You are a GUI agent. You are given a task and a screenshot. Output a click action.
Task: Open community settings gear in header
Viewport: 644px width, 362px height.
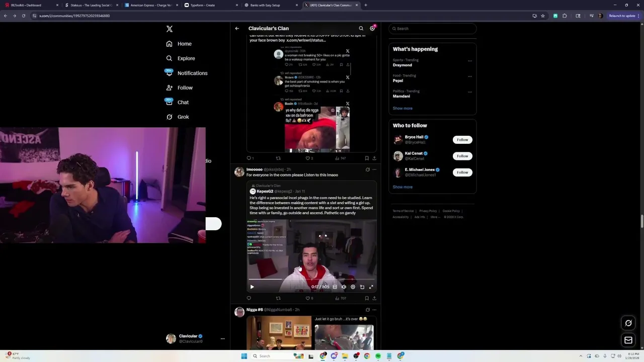372,28
